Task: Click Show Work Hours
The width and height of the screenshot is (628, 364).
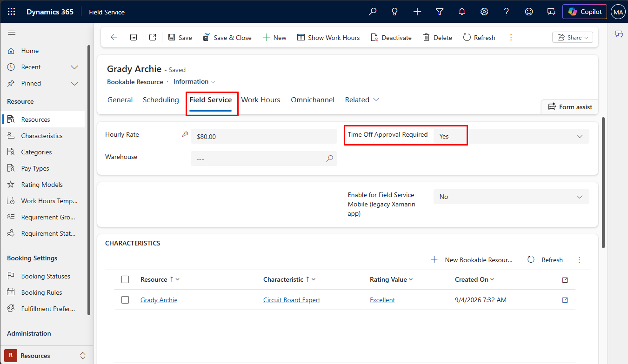Action: pos(328,38)
